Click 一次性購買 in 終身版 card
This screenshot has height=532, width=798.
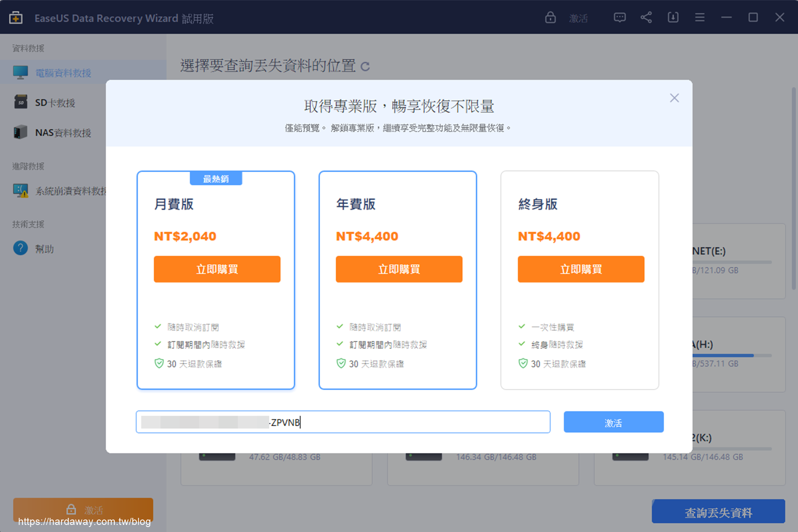click(x=553, y=327)
